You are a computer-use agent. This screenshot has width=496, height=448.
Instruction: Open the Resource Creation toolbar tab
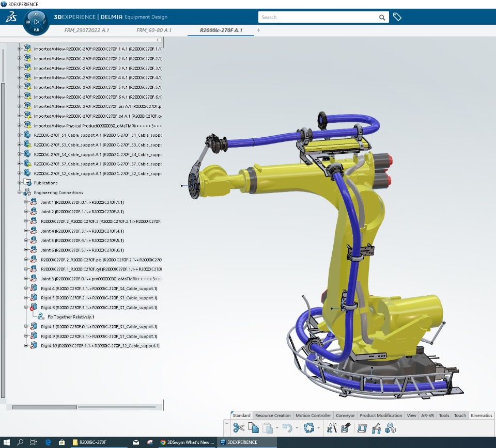tap(273, 415)
